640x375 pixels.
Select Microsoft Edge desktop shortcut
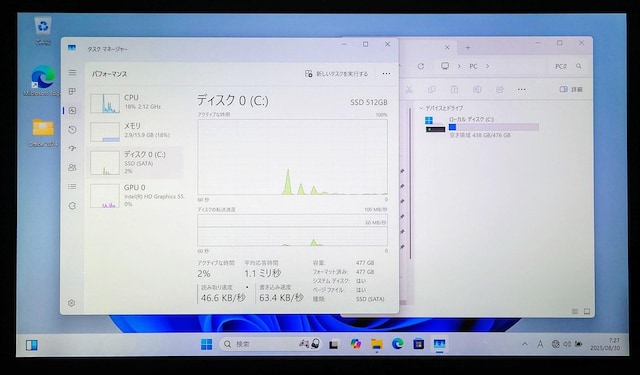42,81
